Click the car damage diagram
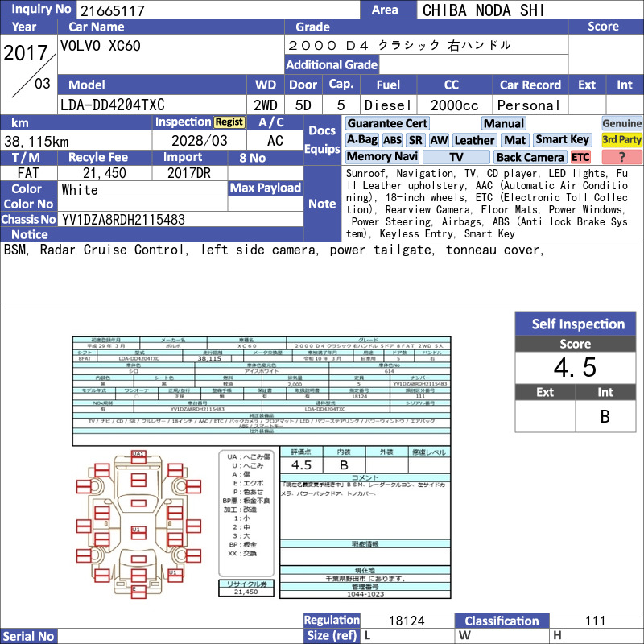This screenshot has width=644, height=644. (x=138, y=524)
